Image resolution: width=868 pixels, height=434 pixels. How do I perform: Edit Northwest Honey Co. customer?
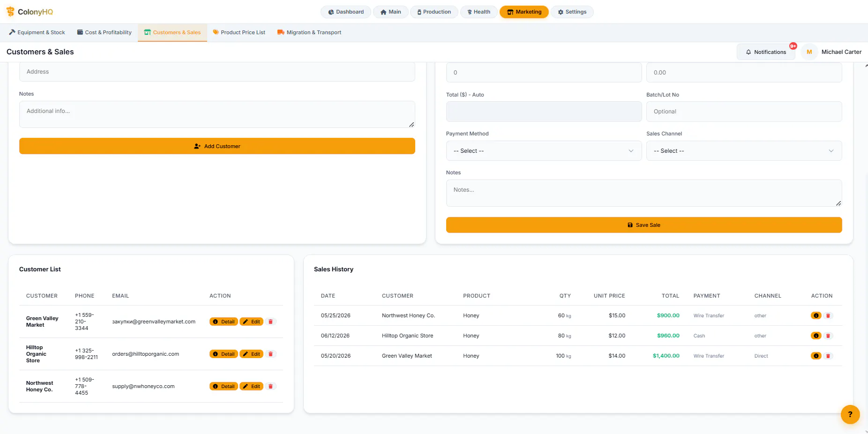[252, 386]
